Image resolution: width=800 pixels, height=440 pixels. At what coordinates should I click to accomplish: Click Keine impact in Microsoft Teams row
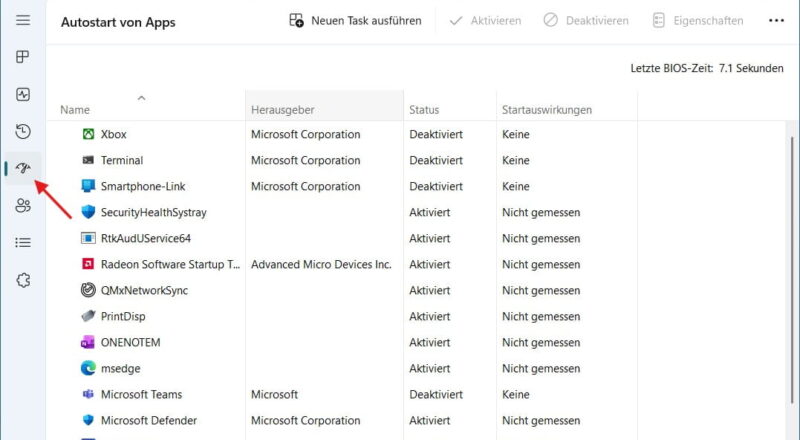[x=516, y=394]
